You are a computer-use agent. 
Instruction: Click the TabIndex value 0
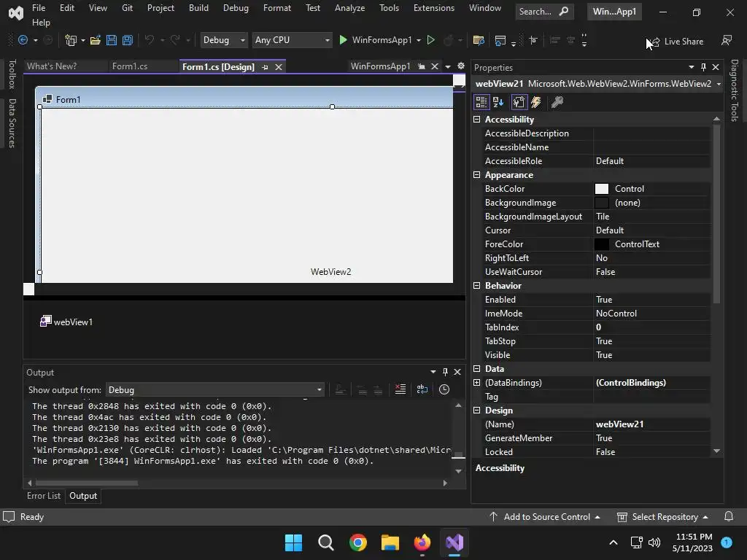tap(651, 327)
